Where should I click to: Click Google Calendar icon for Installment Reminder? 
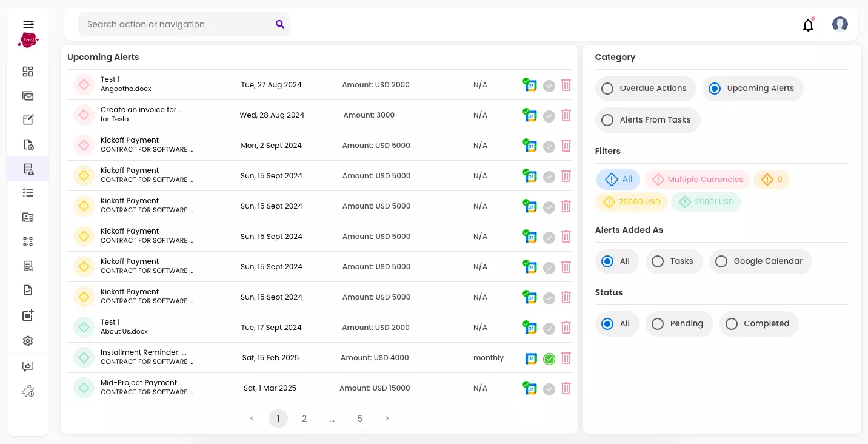tap(530, 358)
